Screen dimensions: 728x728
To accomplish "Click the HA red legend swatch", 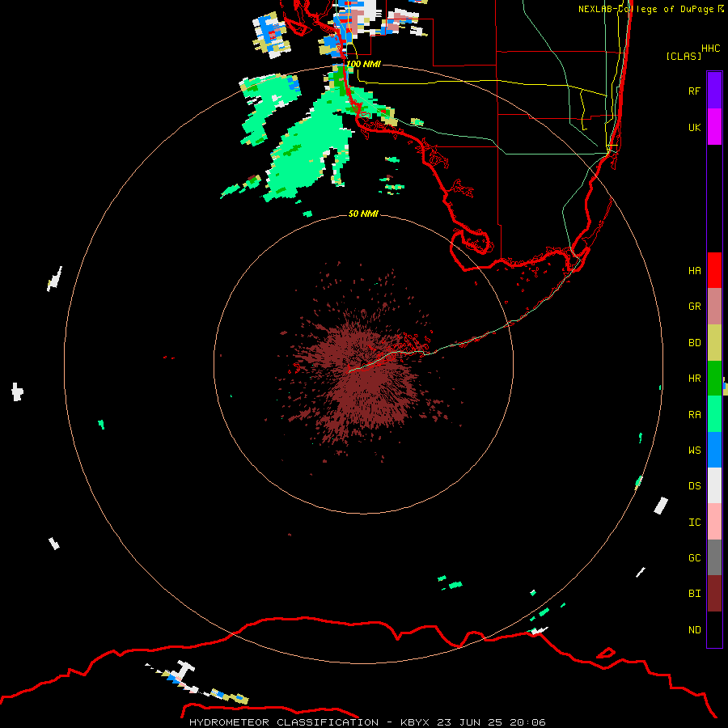I will tap(714, 270).
